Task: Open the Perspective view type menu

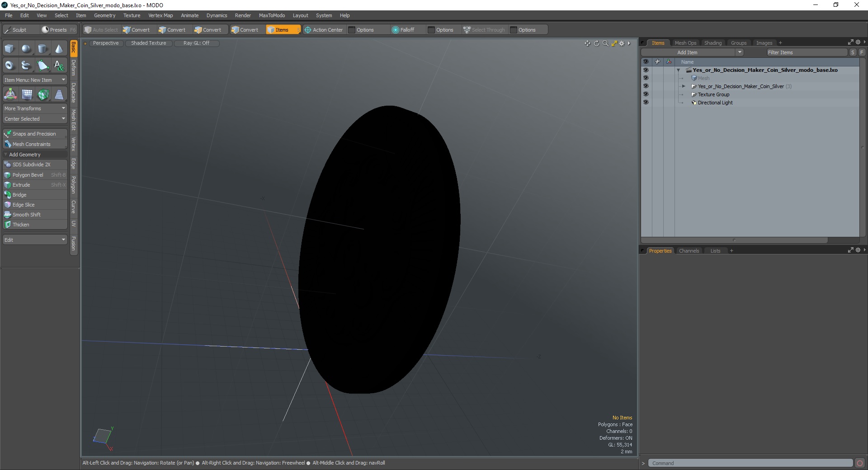Action: click(106, 43)
